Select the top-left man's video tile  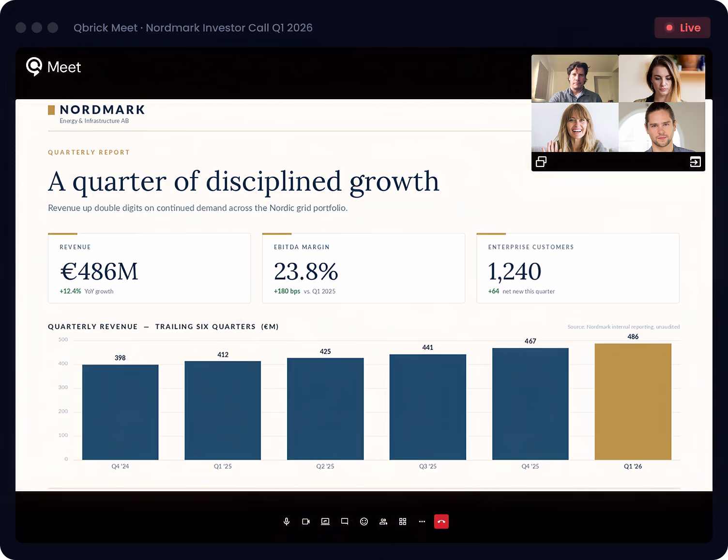pyautogui.click(x=575, y=78)
